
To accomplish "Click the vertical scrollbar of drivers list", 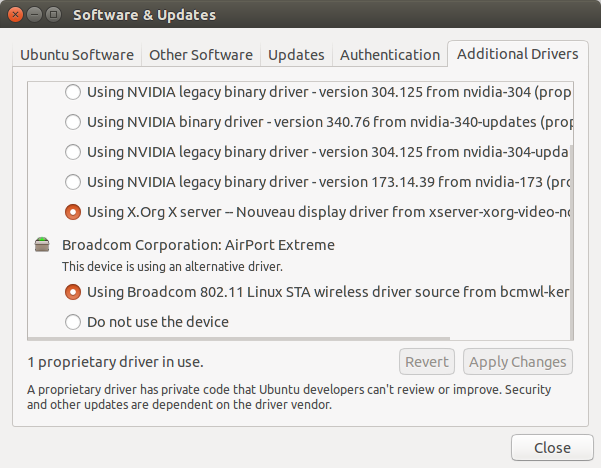I will pos(571,241).
